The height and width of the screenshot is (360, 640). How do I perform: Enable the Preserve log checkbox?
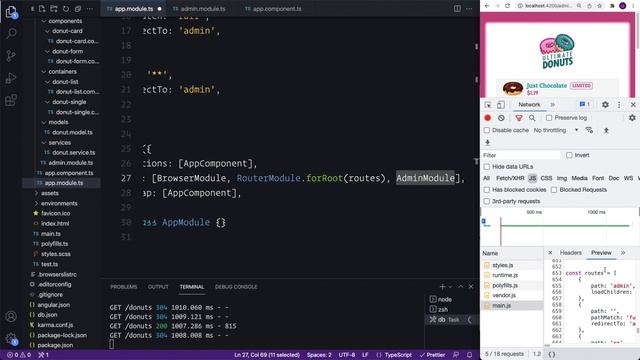point(549,118)
